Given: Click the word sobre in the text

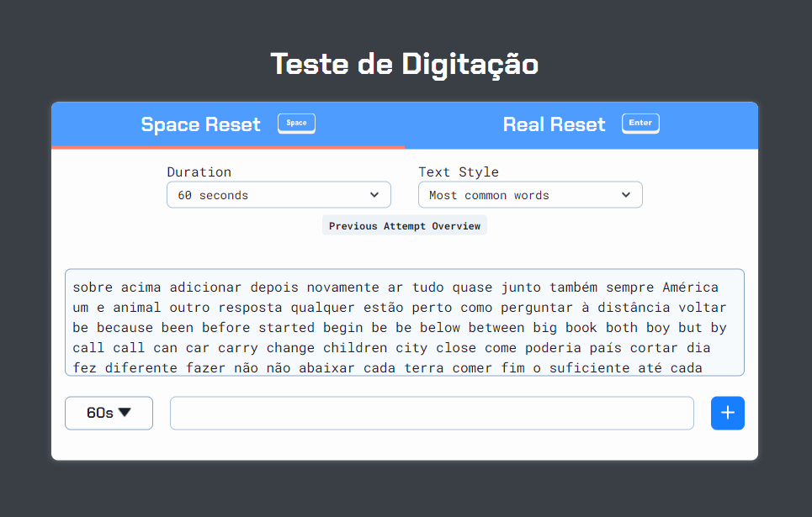Looking at the screenshot, I should [x=92, y=287].
